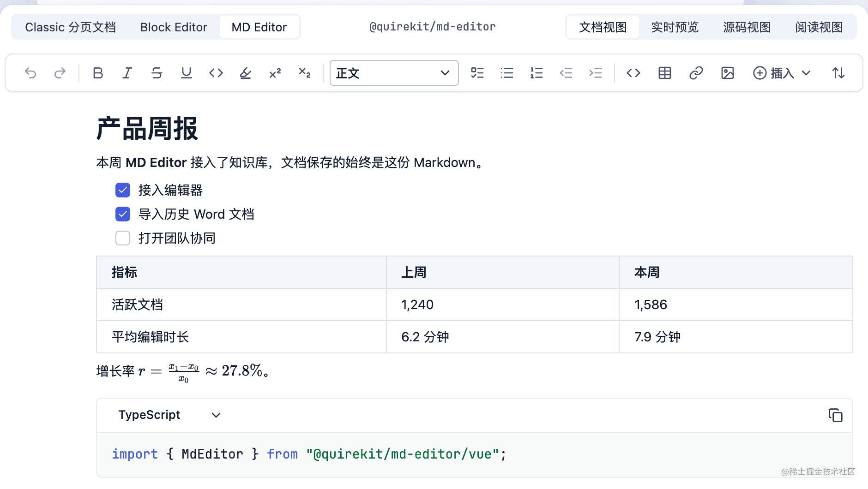Toggle bold formatting

(98, 73)
